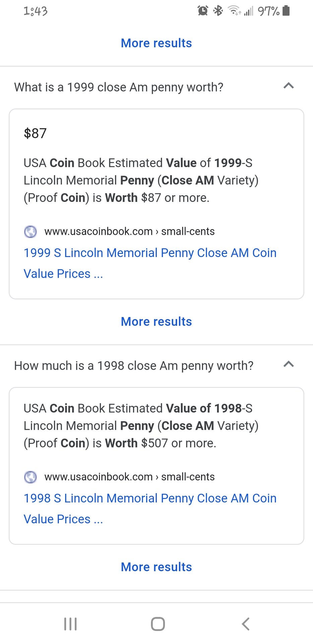Click globe favicon beside 1998 usacoinbook result
Screen dimensions: 313x644
(30, 477)
